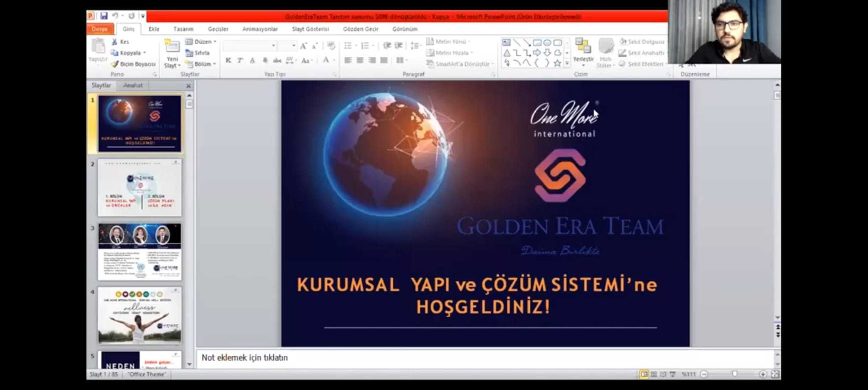Open Reading view from the status bar
Image resolution: width=868 pixels, height=390 pixels.
click(663, 374)
